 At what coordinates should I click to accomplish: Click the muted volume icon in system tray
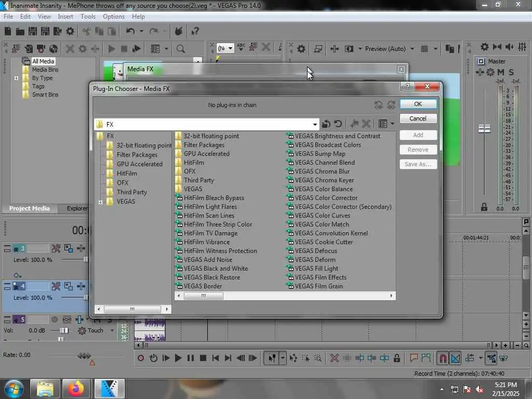click(x=480, y=390)
